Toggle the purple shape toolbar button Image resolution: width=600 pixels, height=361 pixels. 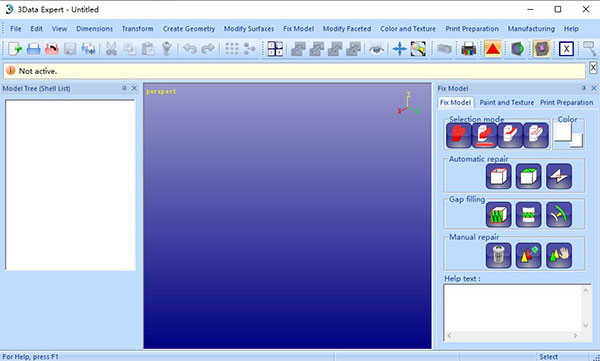coord(541,49)
